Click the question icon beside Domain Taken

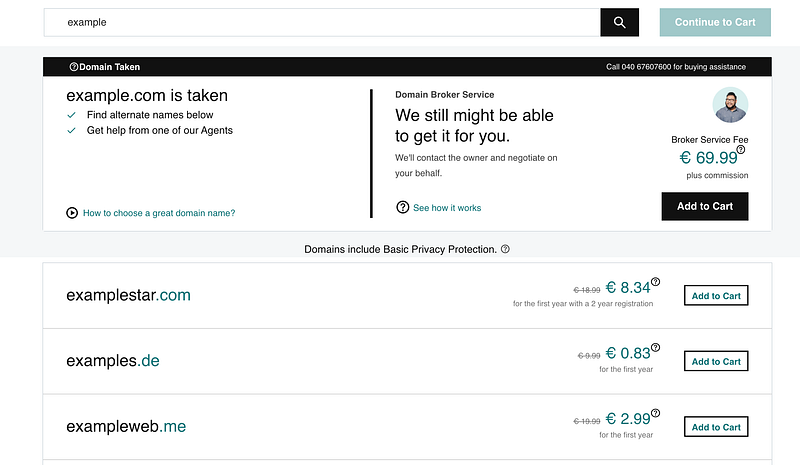[x=74, y=67]
